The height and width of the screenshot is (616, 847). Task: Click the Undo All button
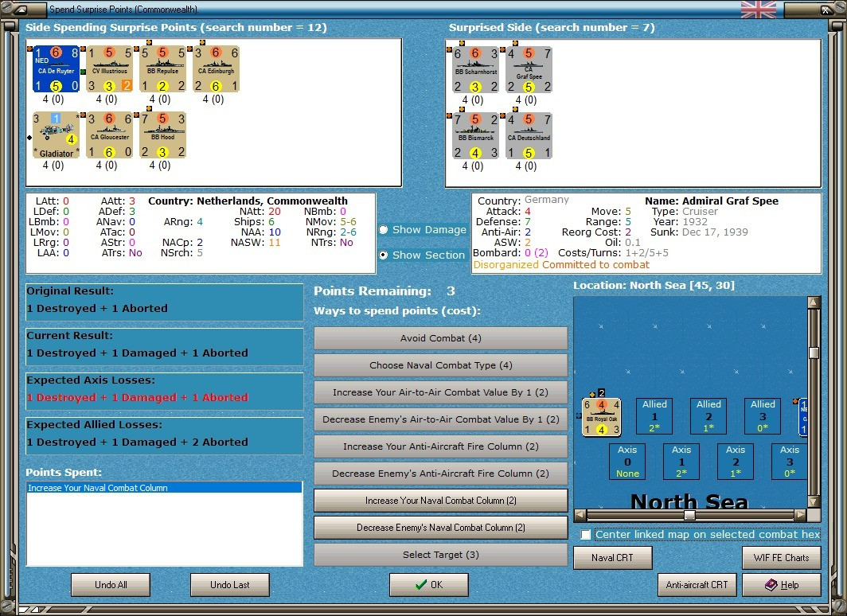pos(111,585)
